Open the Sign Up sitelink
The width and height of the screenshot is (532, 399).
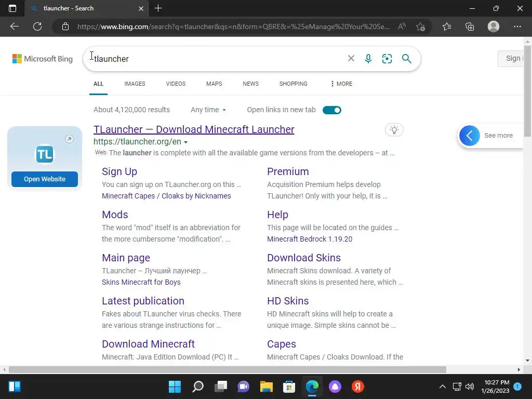(x=119, y=171)
